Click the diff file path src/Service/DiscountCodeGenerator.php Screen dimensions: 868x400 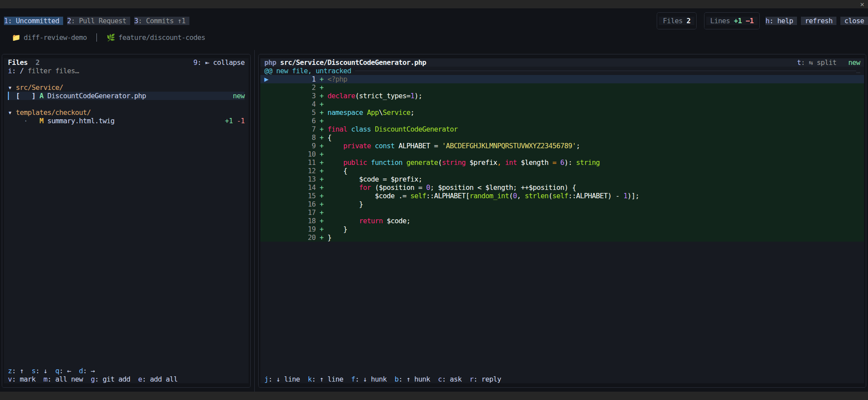click(x=353, y=63)
